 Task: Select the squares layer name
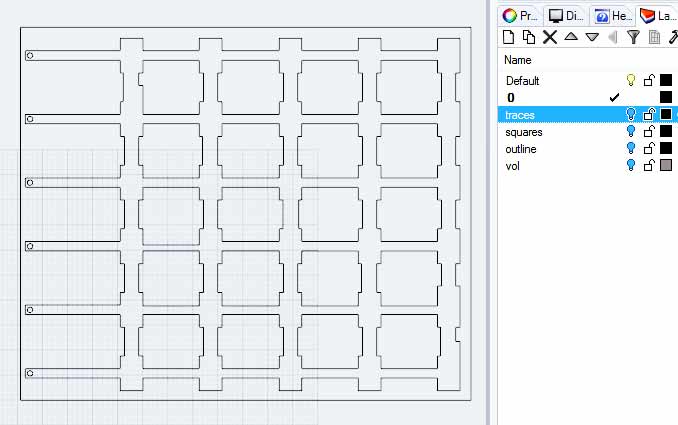click(524, 132)
